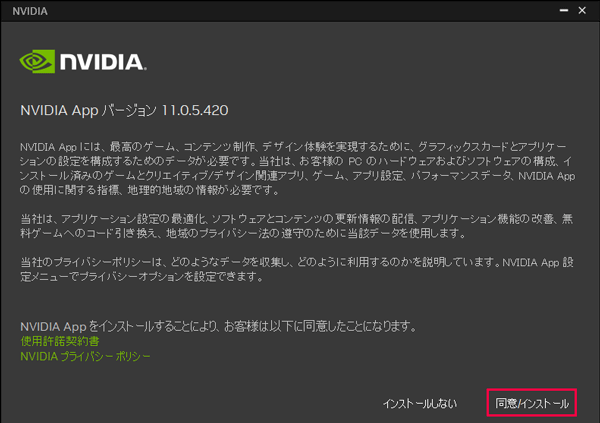The image size is (600, 423).
Task: Click the line mentioning 地理的地域の情報
Action: (150, 190)
